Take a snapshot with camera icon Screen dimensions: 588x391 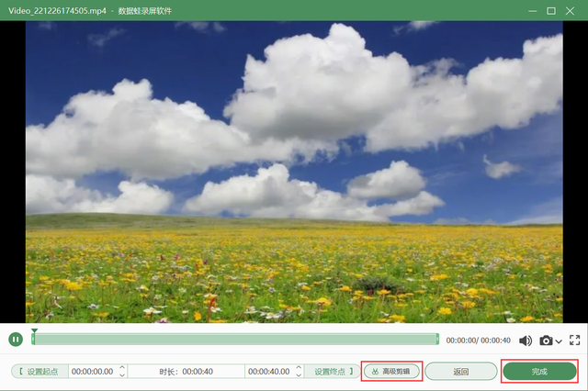(x=546, y=341)
